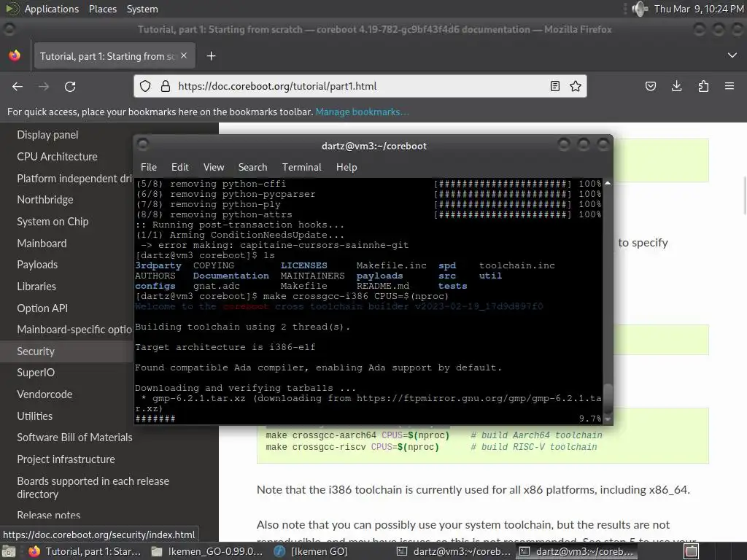Close the Tutorial part 1 tab
This screenshot has height=560, width=747.
184,55
